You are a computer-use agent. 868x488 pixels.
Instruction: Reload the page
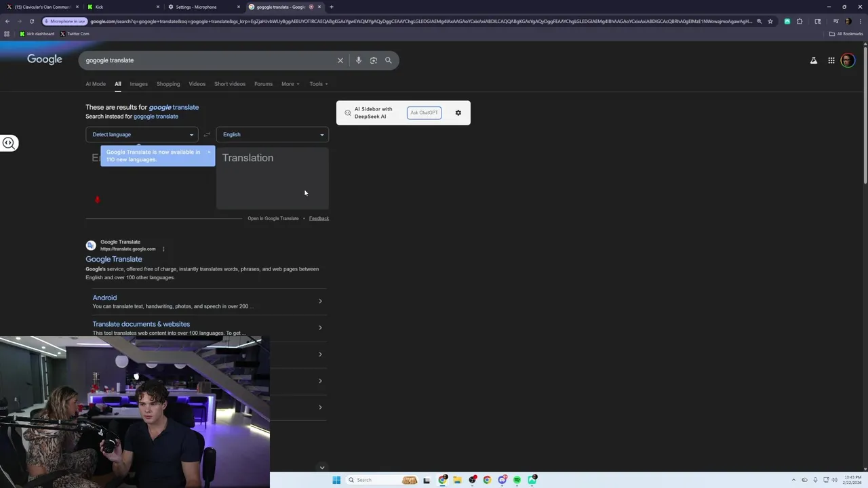[x=32, y=21]
